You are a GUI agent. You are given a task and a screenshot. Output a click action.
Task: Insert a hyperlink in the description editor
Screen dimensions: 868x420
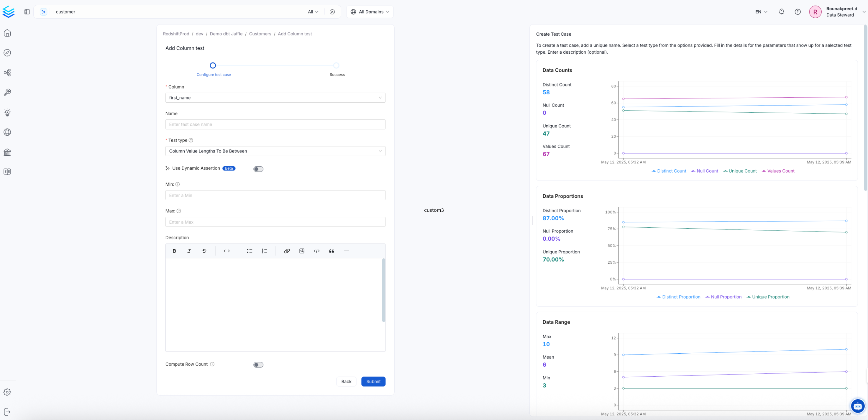(287, 251)
